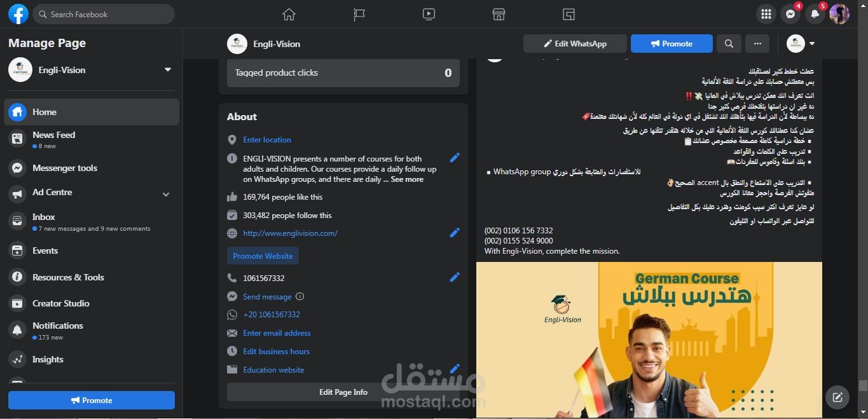Open the user profile avatar in top bar
868x419 pixels.
[x=839, y=14]
